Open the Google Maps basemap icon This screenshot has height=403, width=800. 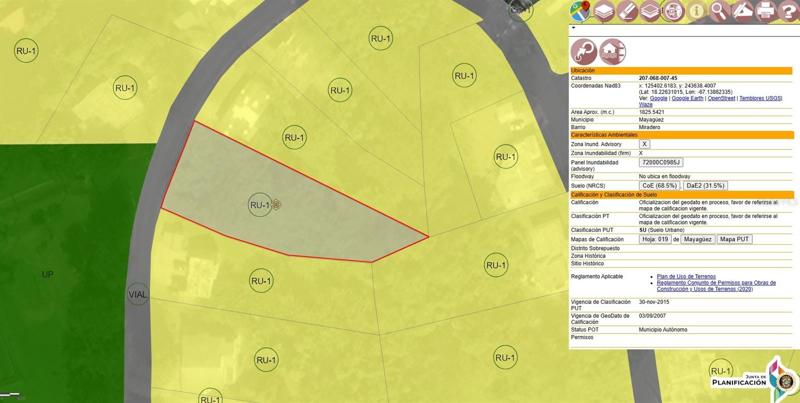(x=580, y=11)
